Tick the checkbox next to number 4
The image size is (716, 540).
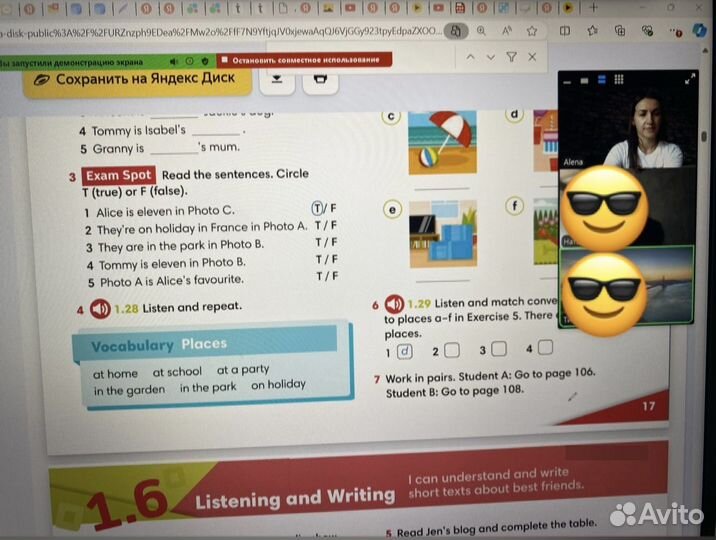(546, 348)
